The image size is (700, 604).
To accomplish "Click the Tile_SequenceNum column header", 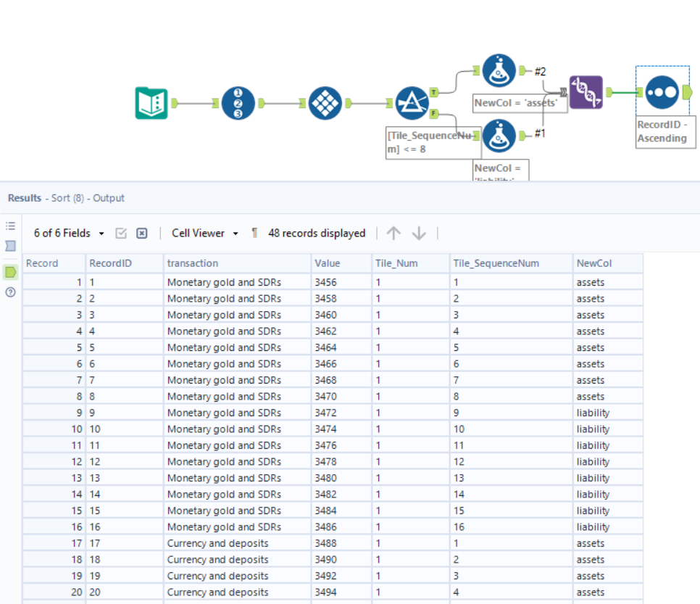I will pos(512,263).
